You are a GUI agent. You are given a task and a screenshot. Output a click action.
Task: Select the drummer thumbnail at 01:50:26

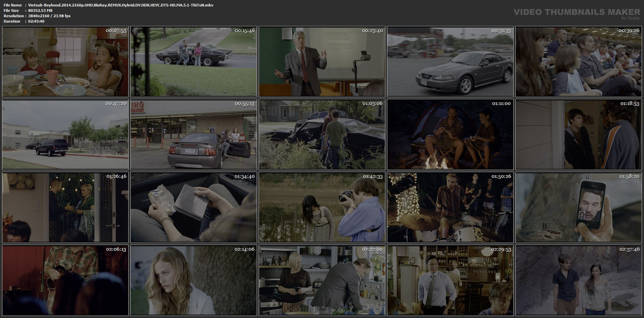tap(450, 208)
